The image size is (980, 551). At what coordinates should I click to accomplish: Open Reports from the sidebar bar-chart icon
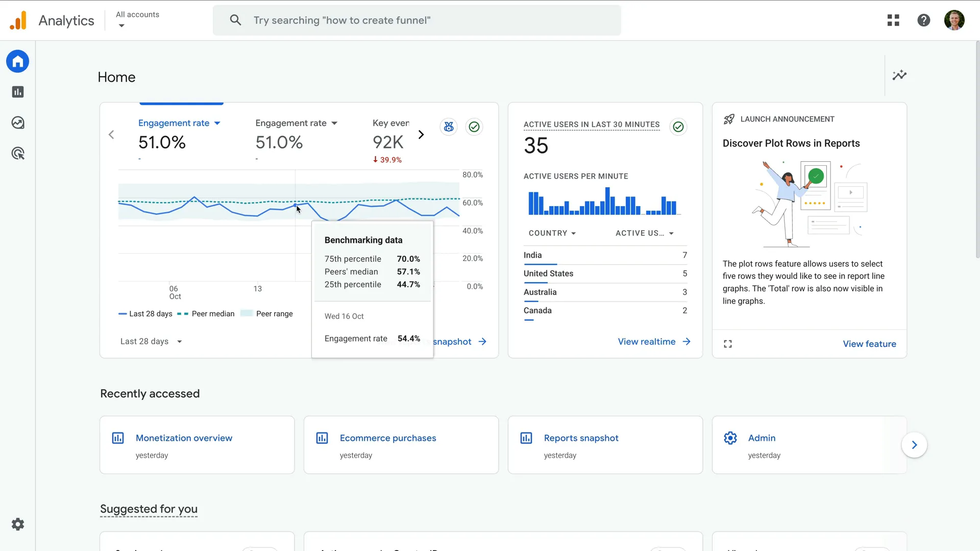pyautogui.click(x=17, y=92)
